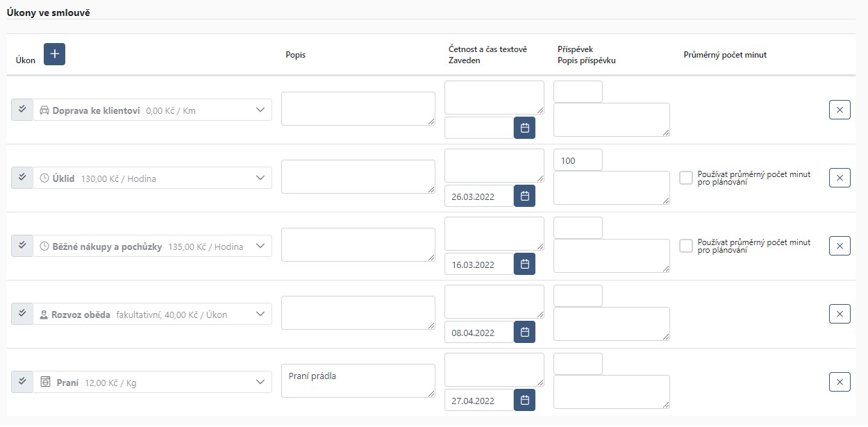Click double-check icon beside Úklid row
868x427 pixels.
22,178
